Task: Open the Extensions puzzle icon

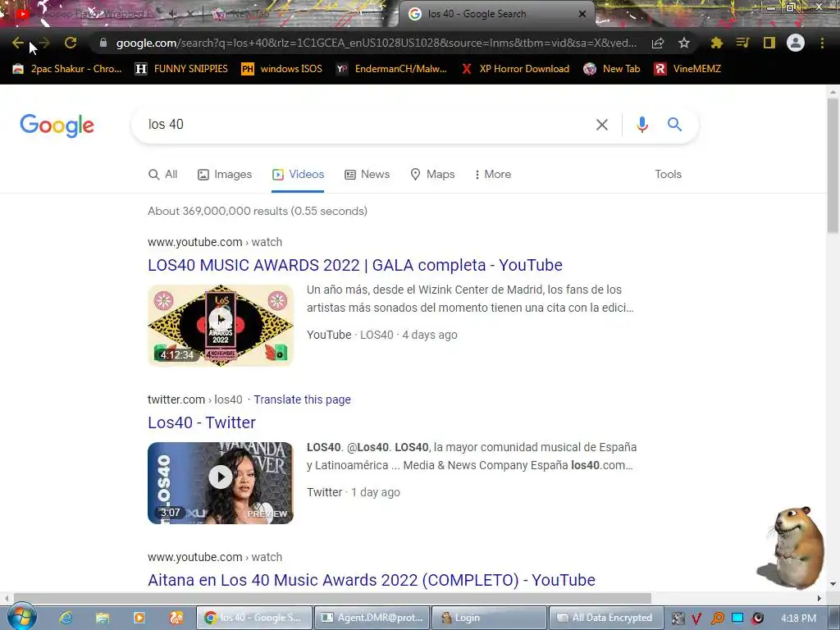Action: [716, 43]
